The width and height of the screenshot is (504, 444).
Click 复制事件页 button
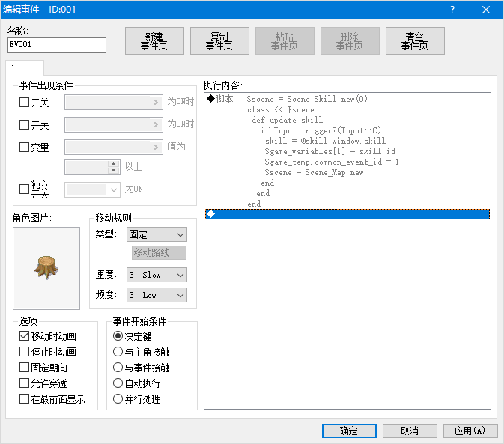click(x=219, y=40)
